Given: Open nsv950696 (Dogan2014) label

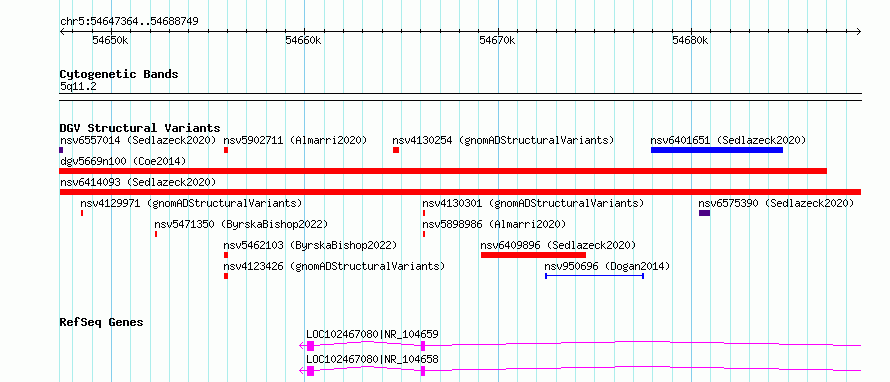Looking at the screenshot, I should [x=607, y=266].
